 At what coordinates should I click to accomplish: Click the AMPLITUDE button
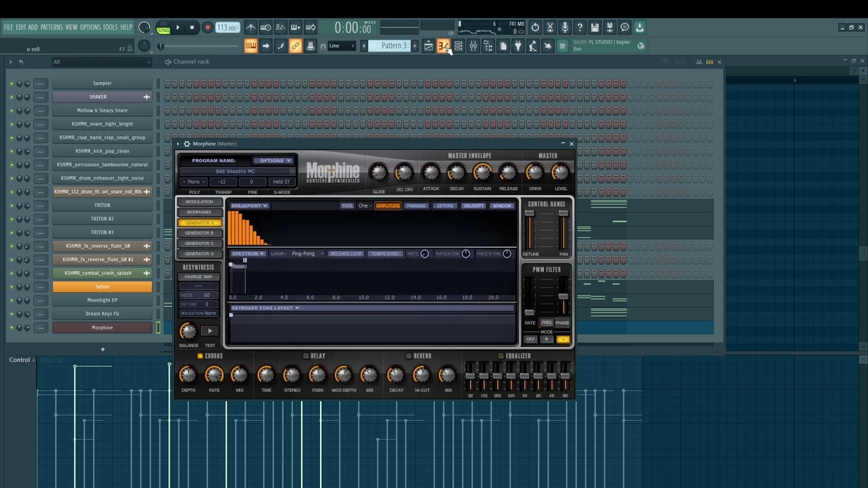pyautogui.click(x=388, y=206)
